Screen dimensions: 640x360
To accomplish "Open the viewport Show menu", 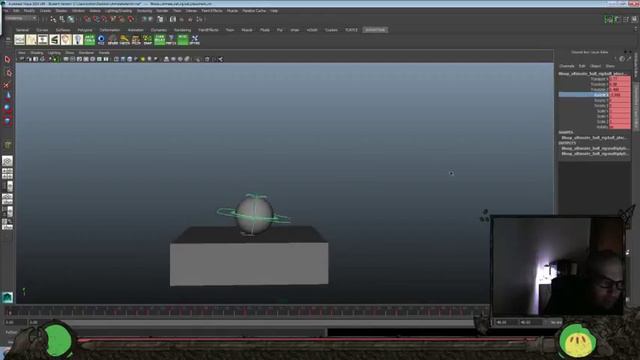I will tap(70, 53).
